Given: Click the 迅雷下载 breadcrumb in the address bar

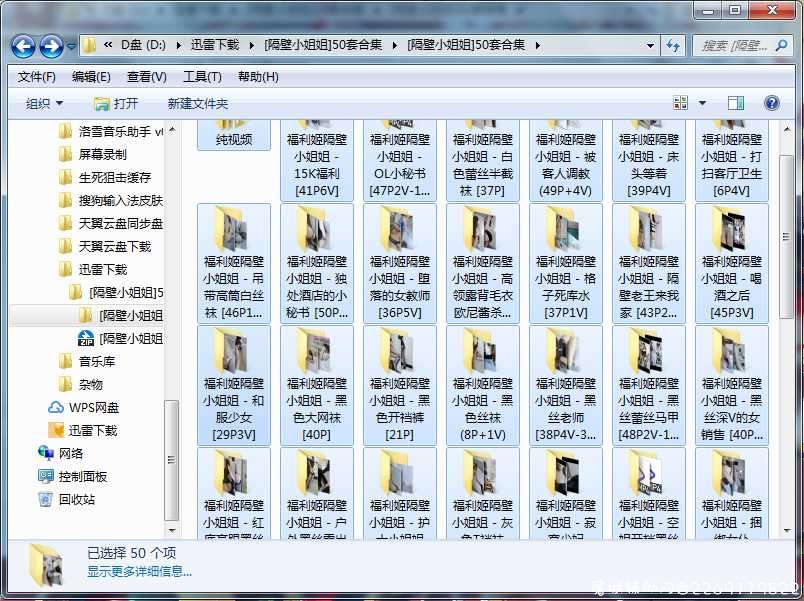Looking at the screenshot, I should coord(215,45).
